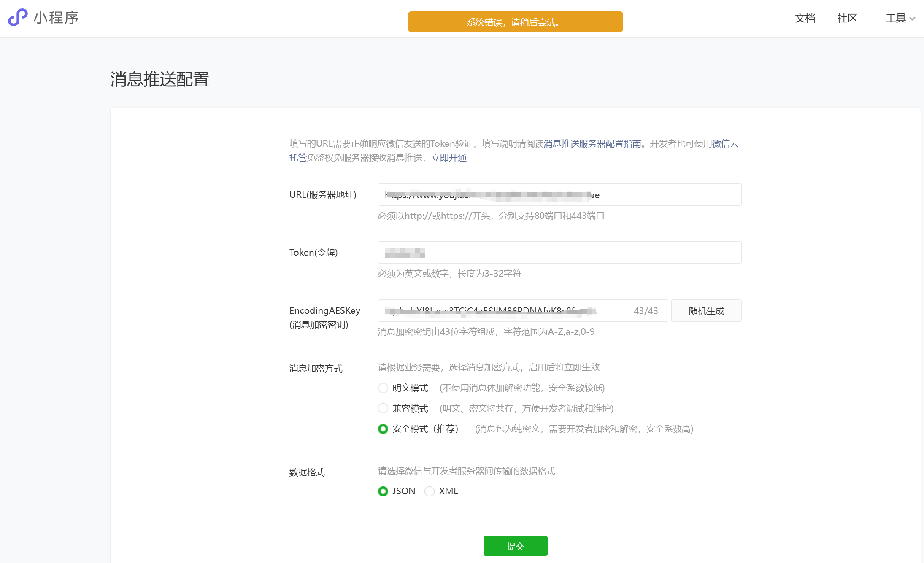
Task: Submit the form with 提交 button
Action: (515, 546)
